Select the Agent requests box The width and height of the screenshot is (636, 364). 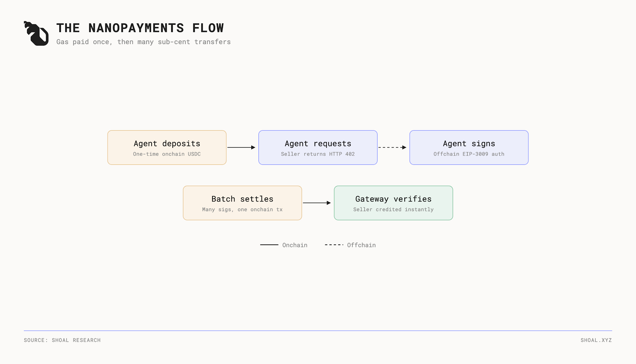318,148
